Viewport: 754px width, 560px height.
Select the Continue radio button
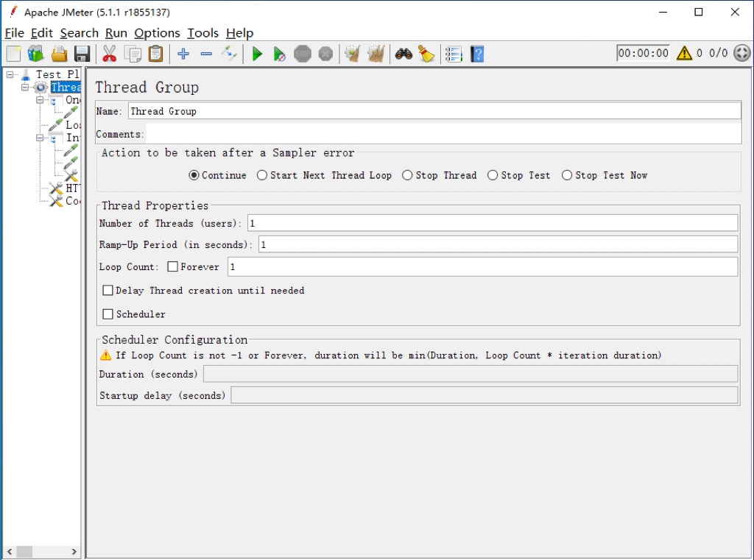pyautogui.click(x=194, y=175)
